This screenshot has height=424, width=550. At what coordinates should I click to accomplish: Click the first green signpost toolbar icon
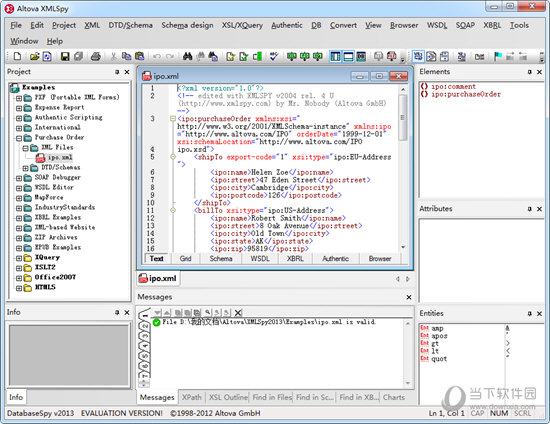(x=291, y=56)
